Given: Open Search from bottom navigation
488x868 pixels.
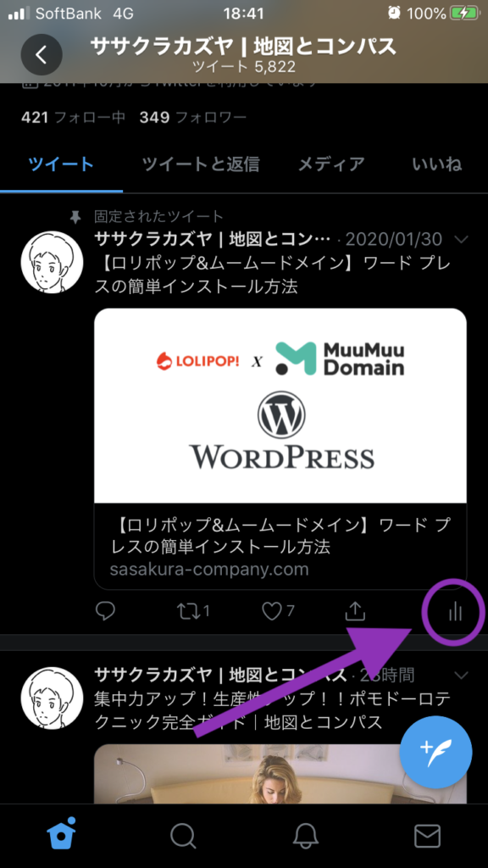Looking at the screenshot, I should coord(183,836).
